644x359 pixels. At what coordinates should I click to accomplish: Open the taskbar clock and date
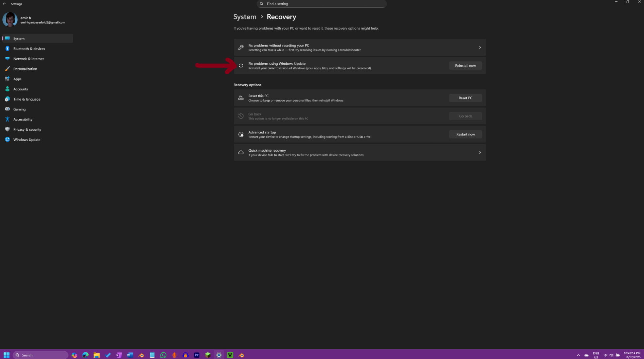coord(632,355)
